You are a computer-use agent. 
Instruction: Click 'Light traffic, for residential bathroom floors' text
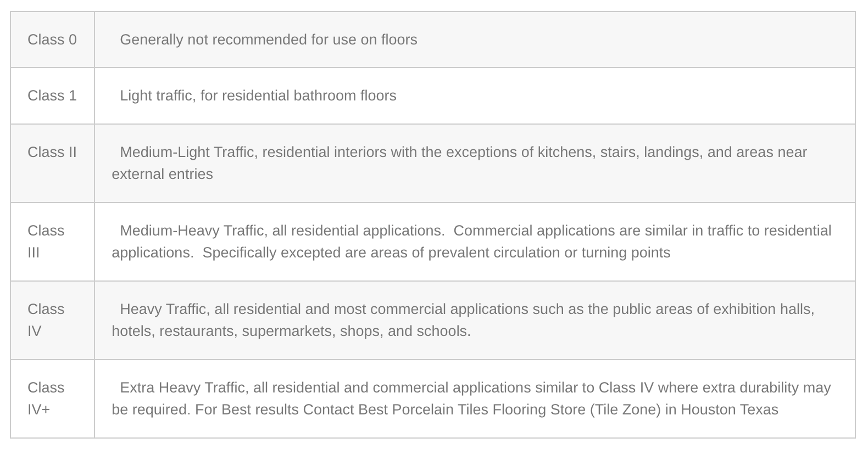258,96
